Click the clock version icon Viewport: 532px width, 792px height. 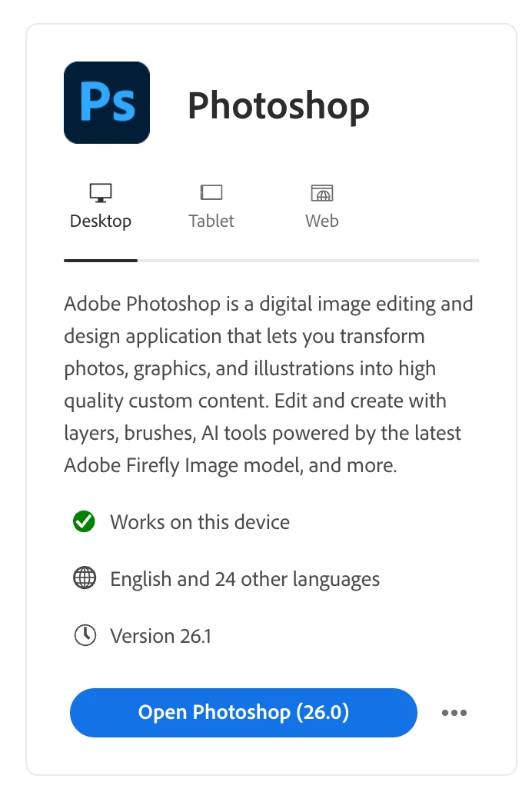click(85, 635)
